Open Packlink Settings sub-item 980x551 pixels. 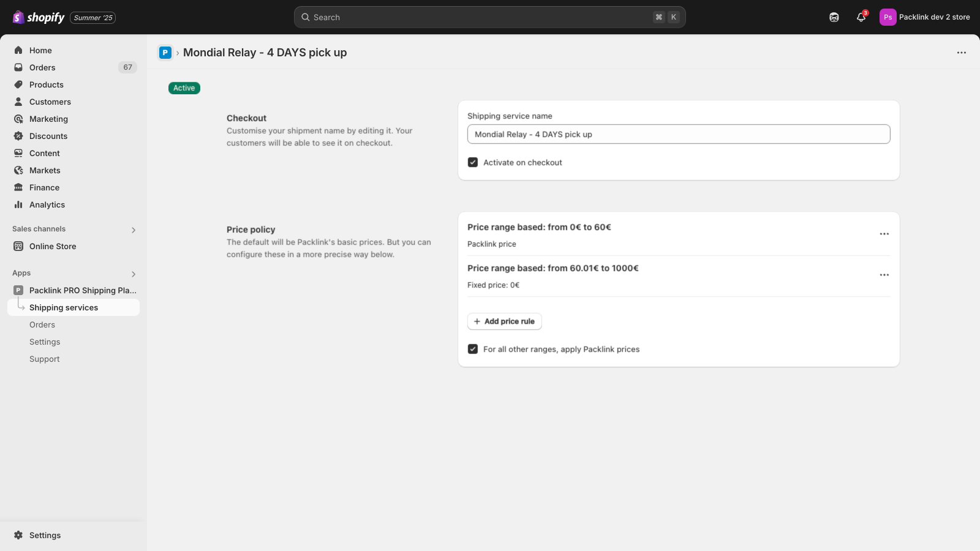tap(45, 342)
